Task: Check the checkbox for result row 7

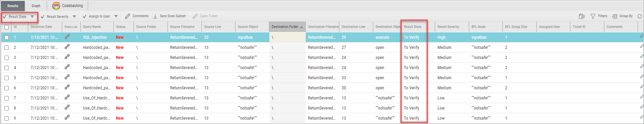Action: [6, 98]
